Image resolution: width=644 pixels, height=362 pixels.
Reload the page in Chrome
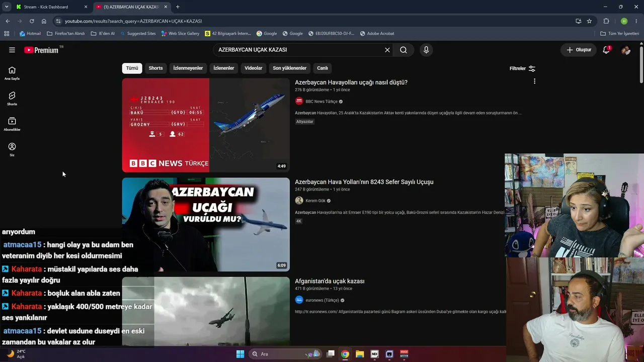click(32, 21)
